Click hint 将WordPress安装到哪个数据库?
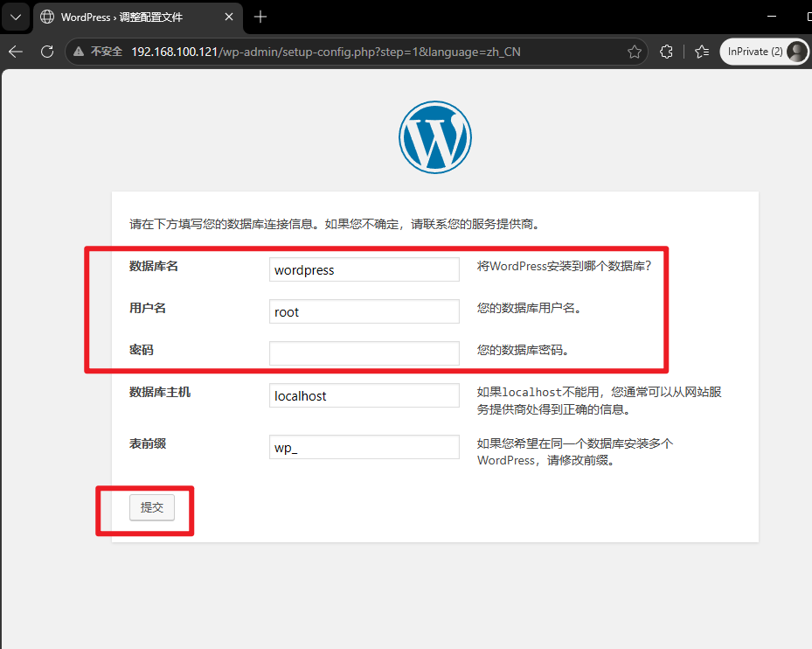812x649 pixels. pos(564,266)
